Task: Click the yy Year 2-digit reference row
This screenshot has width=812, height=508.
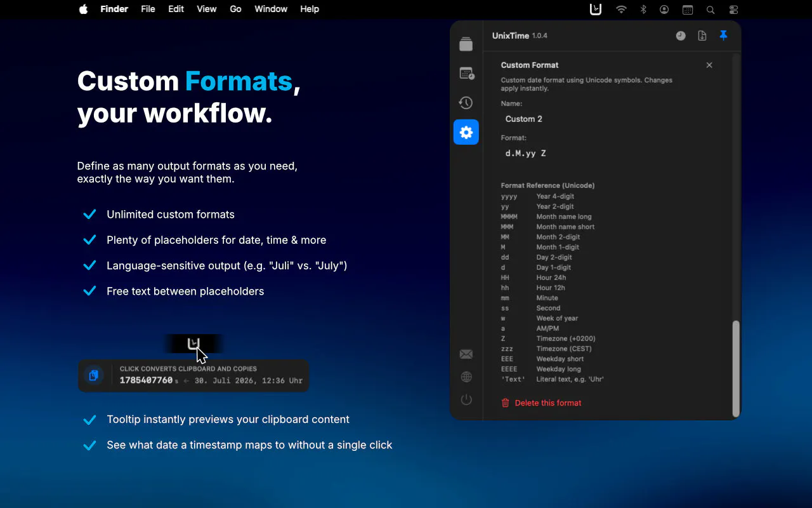Action: coord(537,206)
